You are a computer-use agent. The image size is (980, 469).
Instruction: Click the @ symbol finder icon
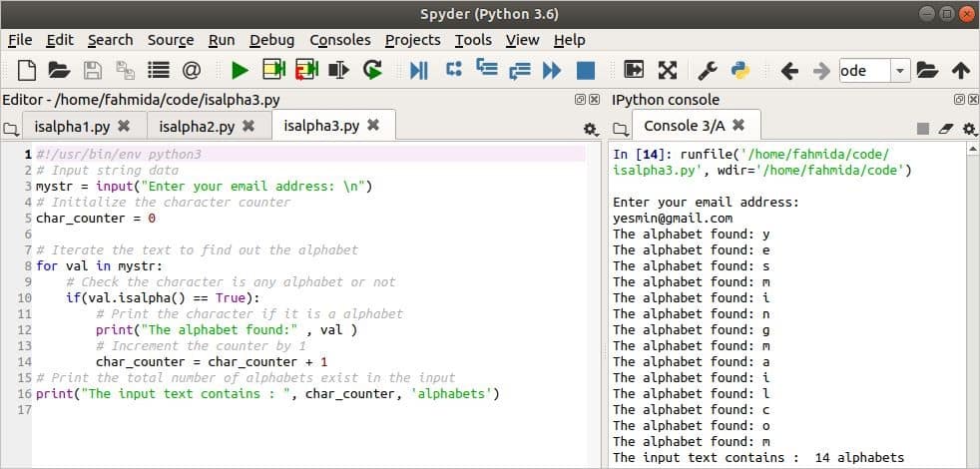192,70
